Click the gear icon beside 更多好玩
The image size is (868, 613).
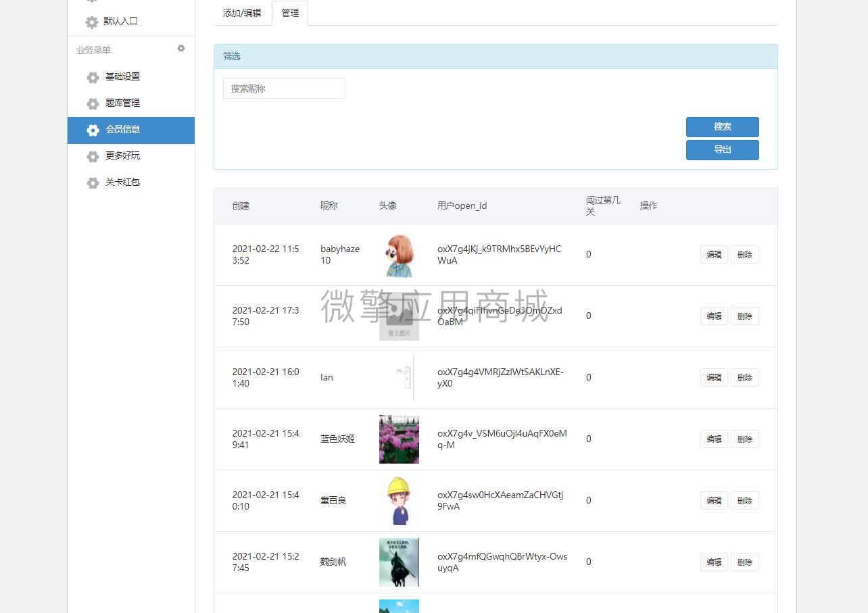coord(93,156)
